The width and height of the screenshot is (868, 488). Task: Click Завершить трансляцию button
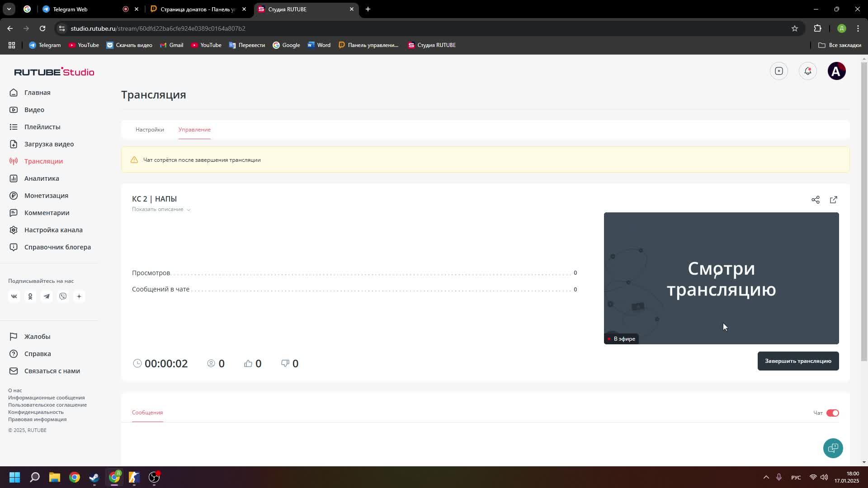[x=798, y=361]
